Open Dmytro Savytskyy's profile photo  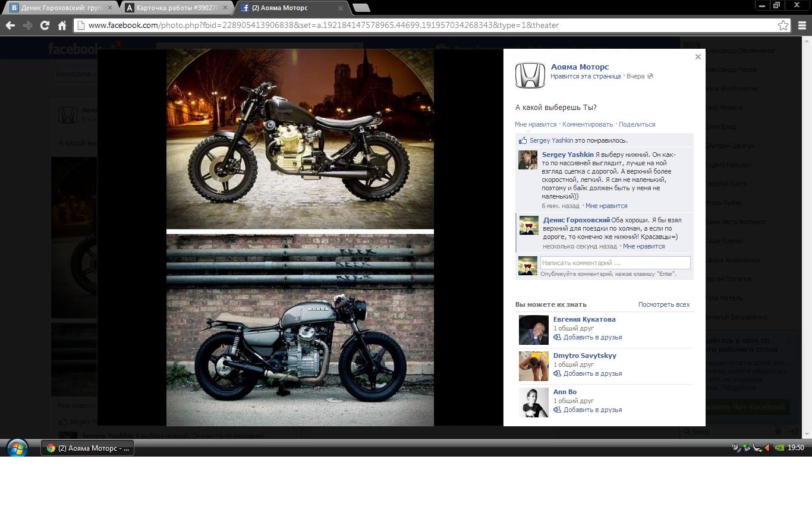[x=534, y=366]
